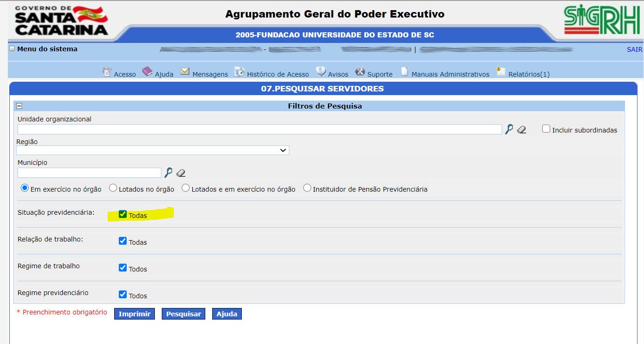Click the Acesso notepad icon

107,72
